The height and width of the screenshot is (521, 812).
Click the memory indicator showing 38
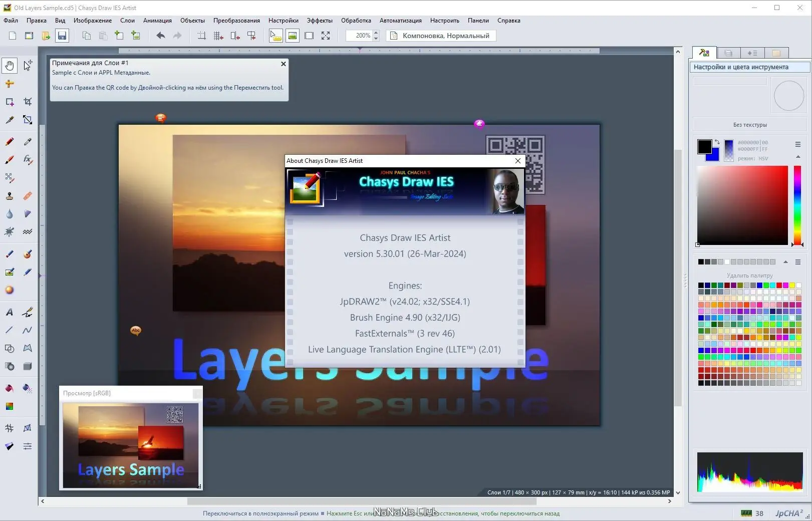coord(752,513)
